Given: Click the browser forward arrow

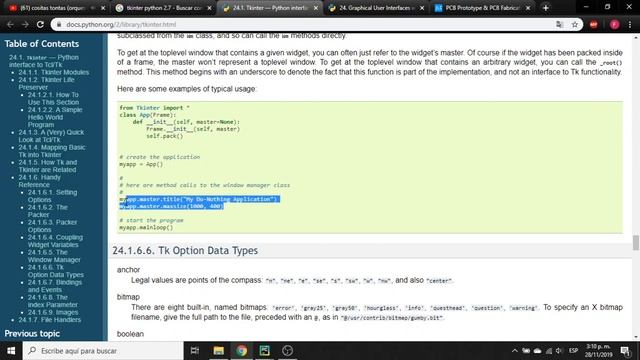Looking at the screenshot, I should click(25, 24).
